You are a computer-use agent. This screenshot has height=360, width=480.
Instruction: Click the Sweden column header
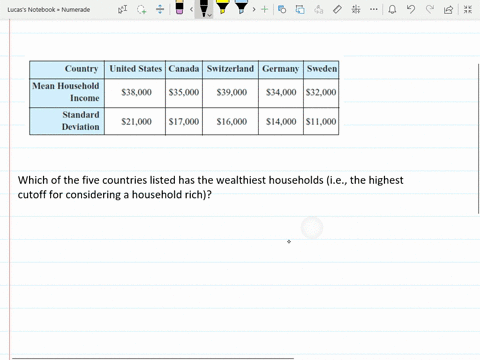[x=321, y=69]
